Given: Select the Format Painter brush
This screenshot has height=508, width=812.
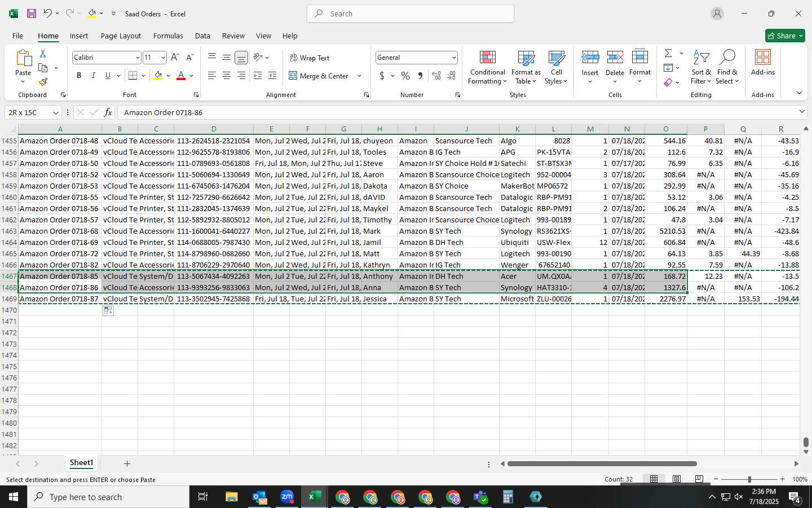Looking at the screenshot, I should coord(43,82).
